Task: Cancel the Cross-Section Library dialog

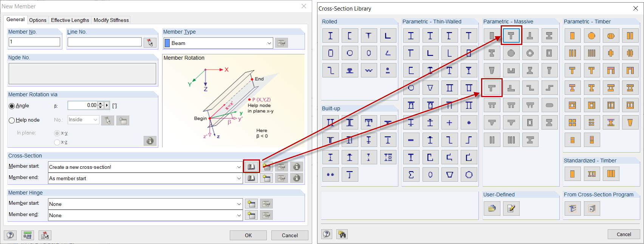Action: [x=624, y=234]
